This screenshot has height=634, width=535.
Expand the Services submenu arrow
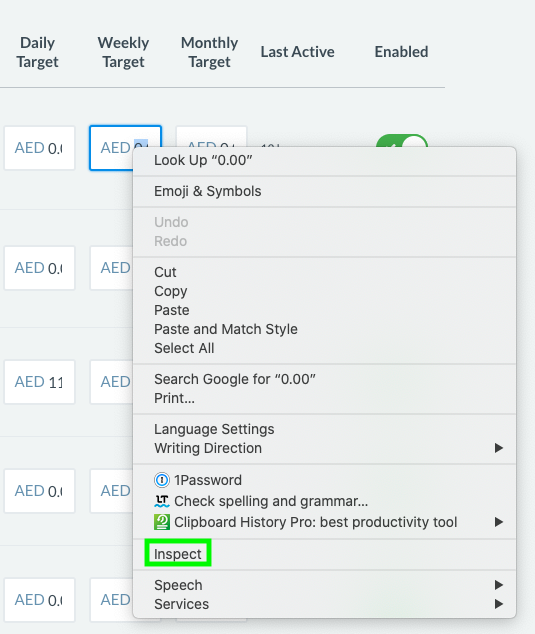[499, 604]
